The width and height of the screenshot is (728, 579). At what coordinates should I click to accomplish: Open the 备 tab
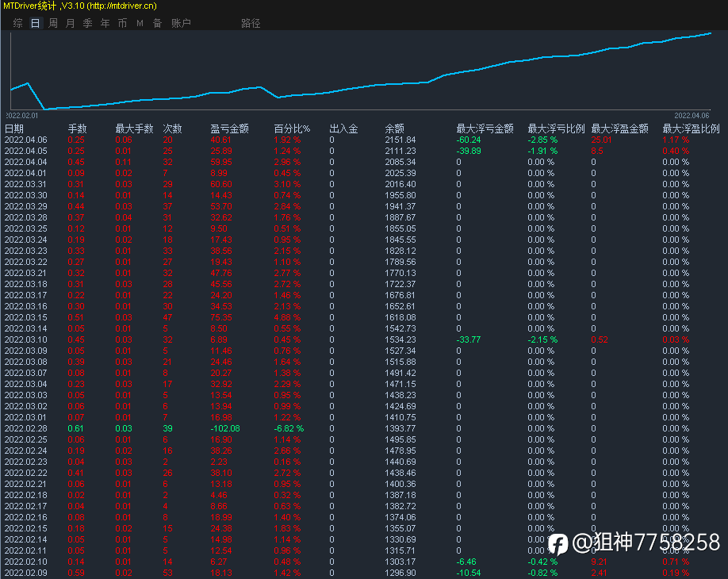(157, 23)
